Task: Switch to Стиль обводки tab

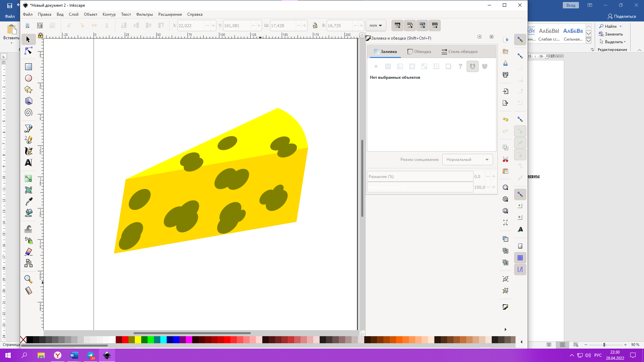Action: coord(460,52)
